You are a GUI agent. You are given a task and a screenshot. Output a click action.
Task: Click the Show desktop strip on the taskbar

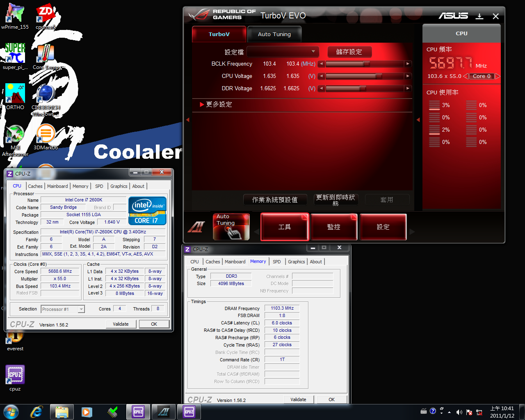522,412
